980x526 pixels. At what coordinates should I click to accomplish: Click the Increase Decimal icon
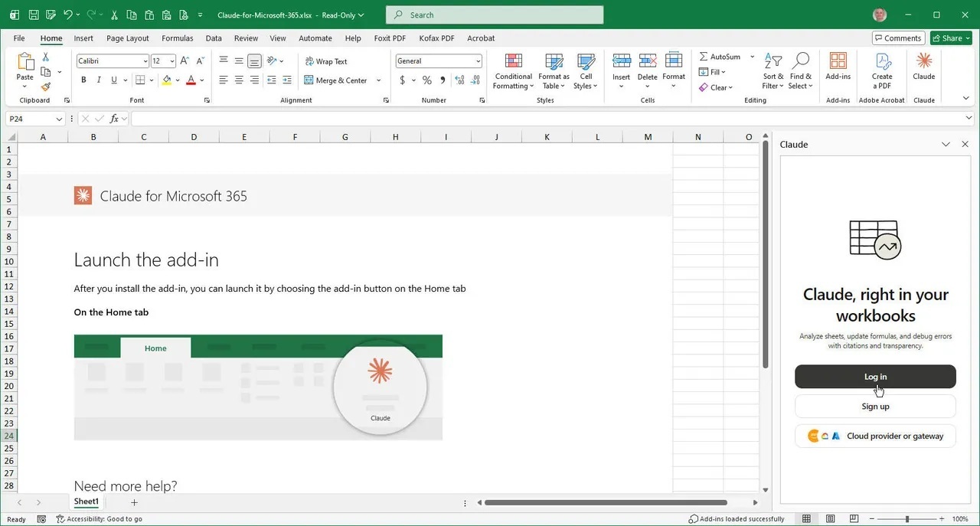460,80
